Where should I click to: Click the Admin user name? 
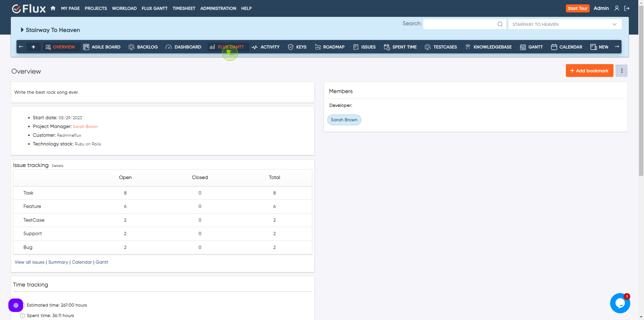pyautogui.click(x=601, y=8)
